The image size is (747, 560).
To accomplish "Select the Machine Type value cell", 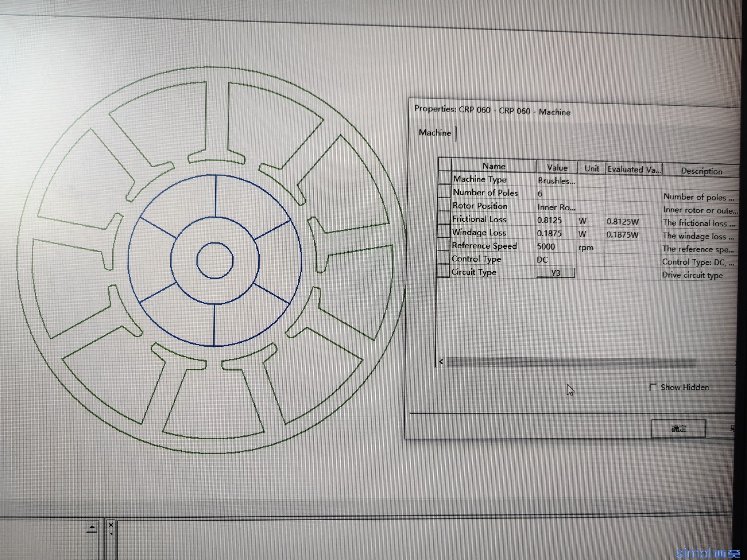I will 556,180.
